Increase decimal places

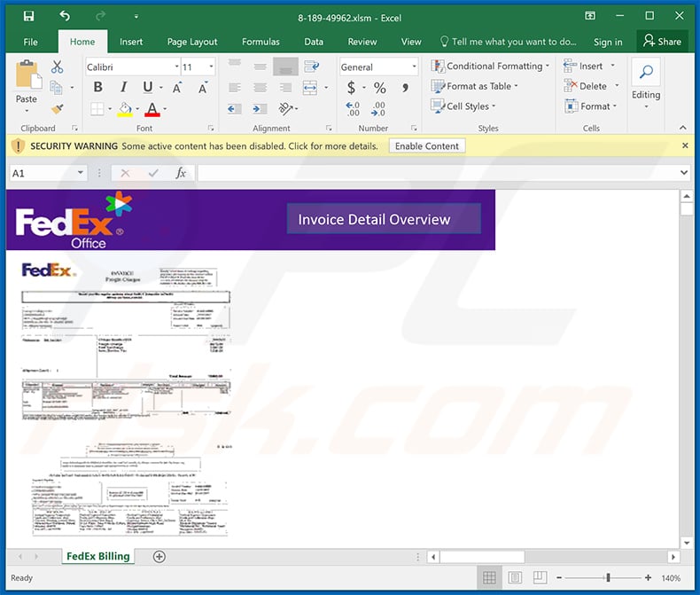[353, 109]
